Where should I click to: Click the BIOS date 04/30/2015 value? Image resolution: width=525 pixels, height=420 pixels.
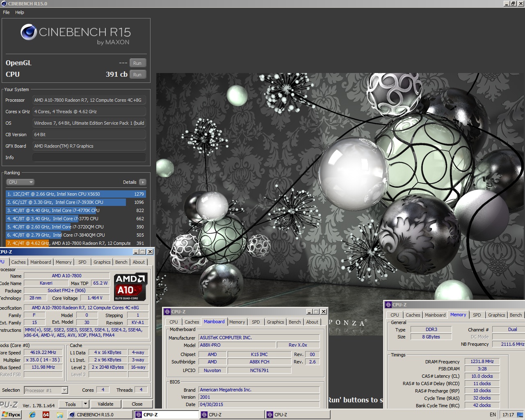(259, 404)
